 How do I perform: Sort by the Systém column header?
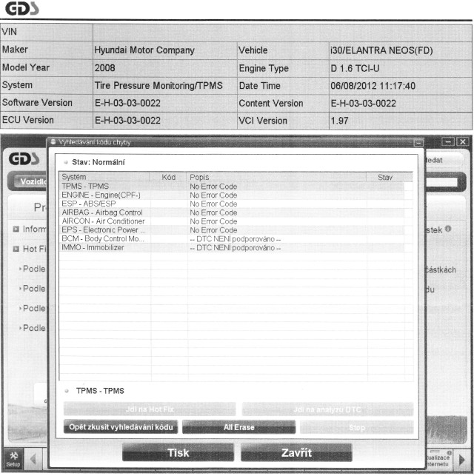coord(104,177)
